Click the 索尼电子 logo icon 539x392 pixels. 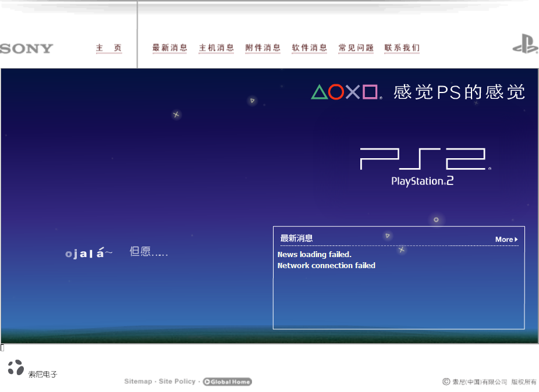(16, 368)
